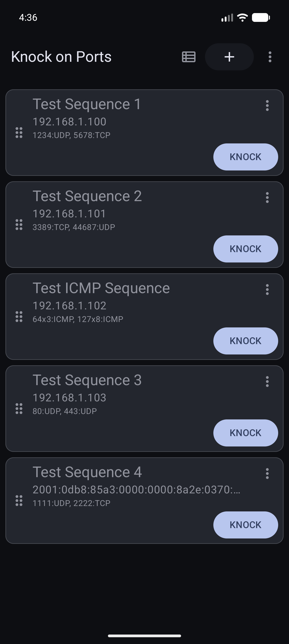Knock on Test Sequence 3
The width and height of the screenshot is (289, 644).
pyautogui.click(x=245, y=433)
